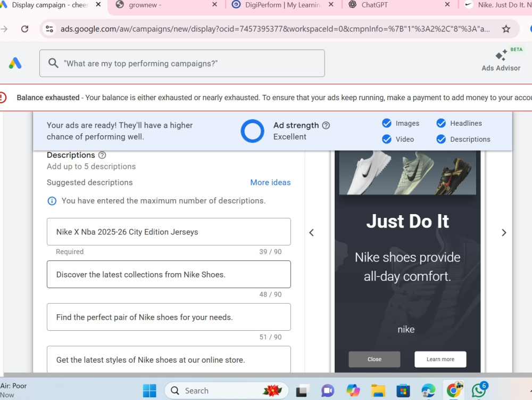
Task: Open Air Poor weather widget
Action: (14, 390)
